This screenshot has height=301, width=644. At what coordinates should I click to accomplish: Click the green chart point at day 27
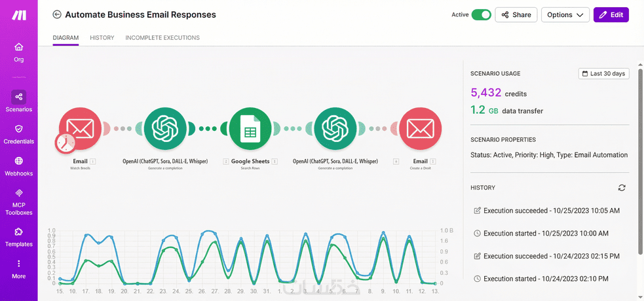click(216, 243)
